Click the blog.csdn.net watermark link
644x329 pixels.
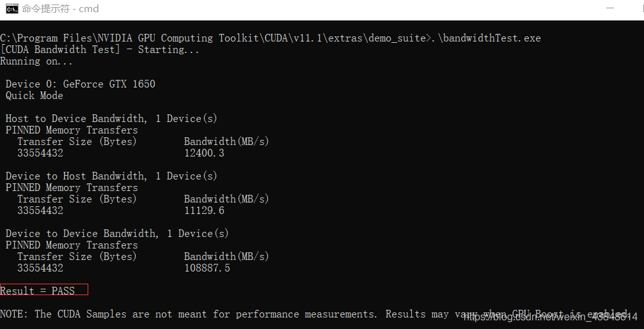550,317
